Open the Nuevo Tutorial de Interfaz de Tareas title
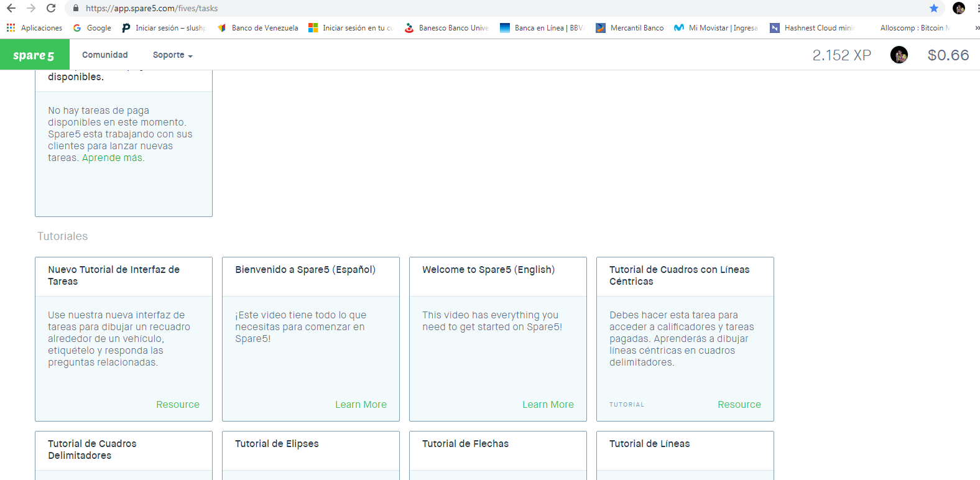 114,275
